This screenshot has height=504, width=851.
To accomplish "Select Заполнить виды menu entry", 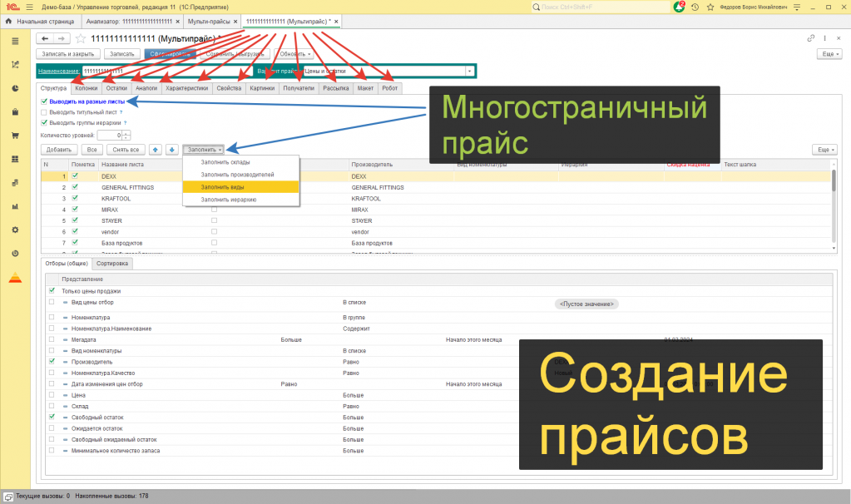I will pyautogui.click(x=241, y=187).
